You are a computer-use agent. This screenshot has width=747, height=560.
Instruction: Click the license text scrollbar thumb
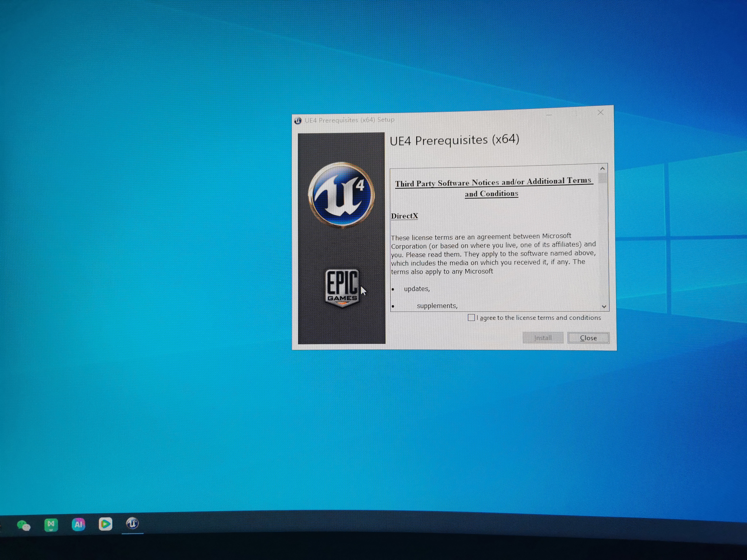[x=603, y=178]
